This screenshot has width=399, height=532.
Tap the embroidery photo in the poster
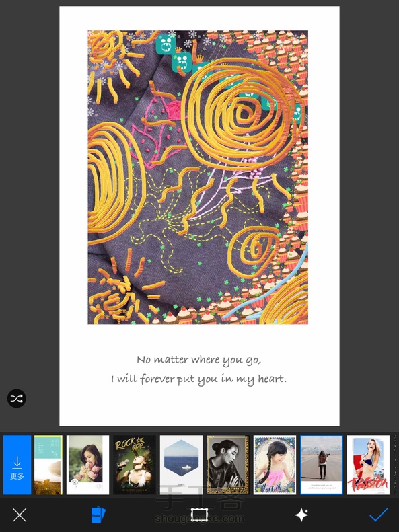pyautogui.click(x=198, y=178)
